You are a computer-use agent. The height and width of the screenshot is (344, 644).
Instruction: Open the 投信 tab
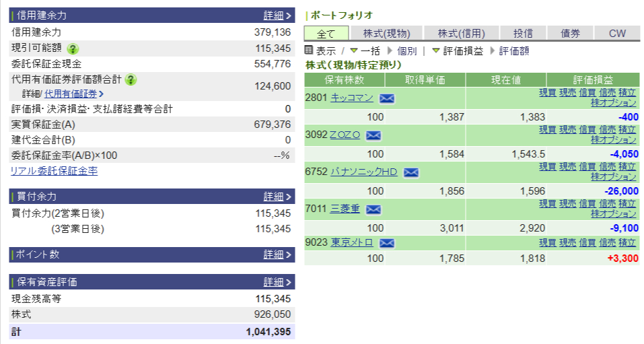[523, 33]
